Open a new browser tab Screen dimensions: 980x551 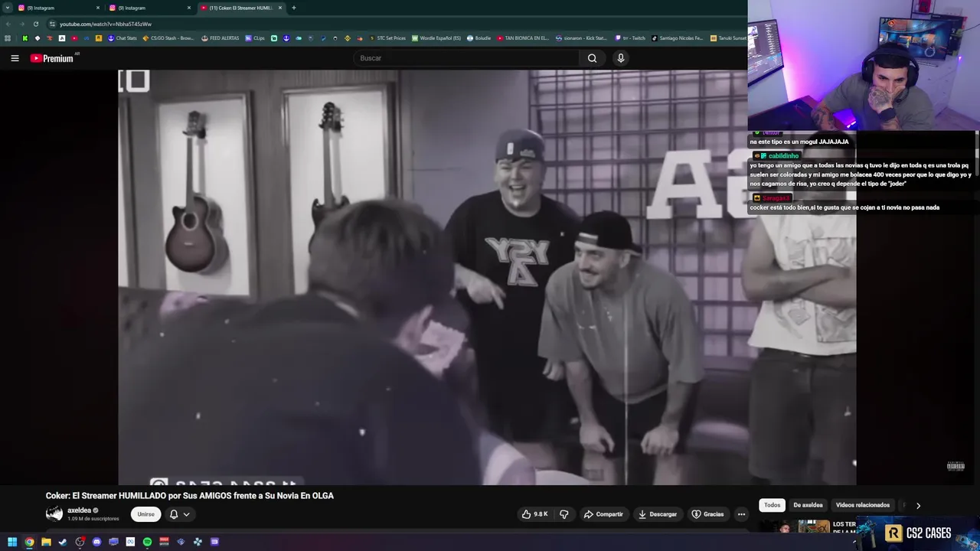point(294,8)
